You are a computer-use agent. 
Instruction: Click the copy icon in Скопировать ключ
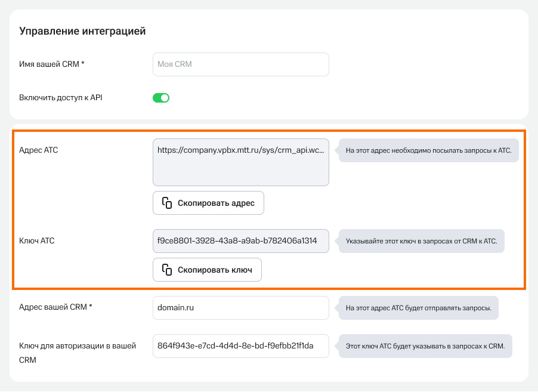point(167,270)
